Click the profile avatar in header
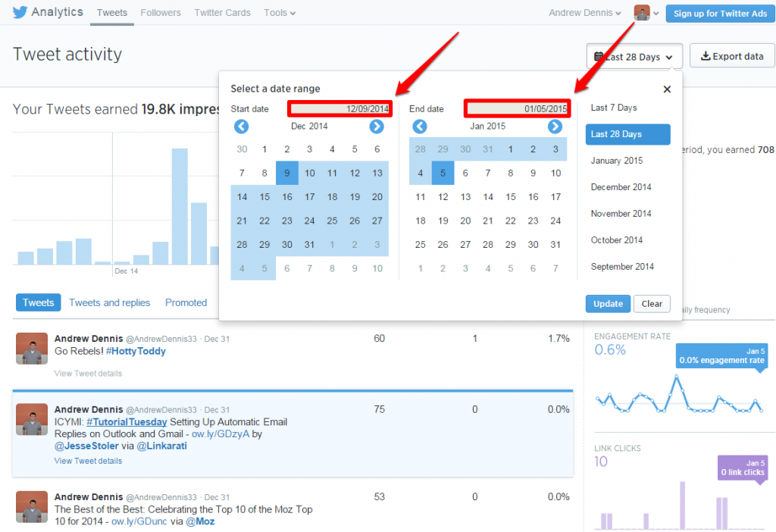776x532 pixels. pos(642,13)
